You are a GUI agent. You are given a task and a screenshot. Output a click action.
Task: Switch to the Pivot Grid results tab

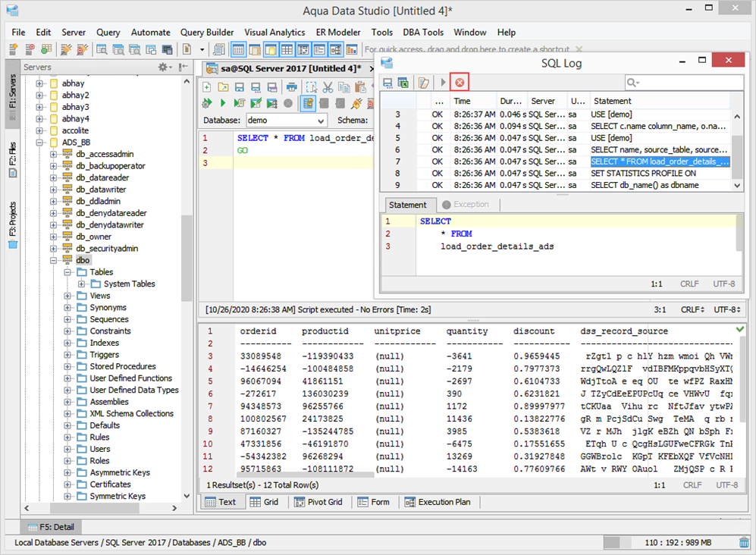318,502
